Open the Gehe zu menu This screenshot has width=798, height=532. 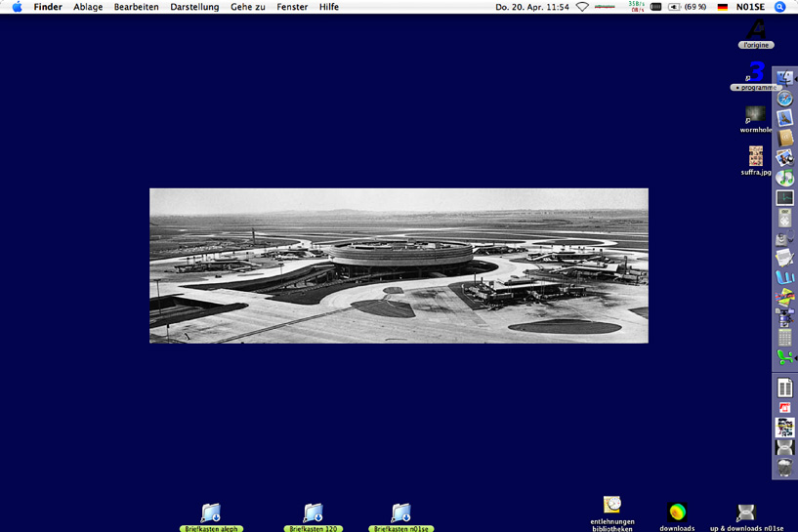click(248, 7)
